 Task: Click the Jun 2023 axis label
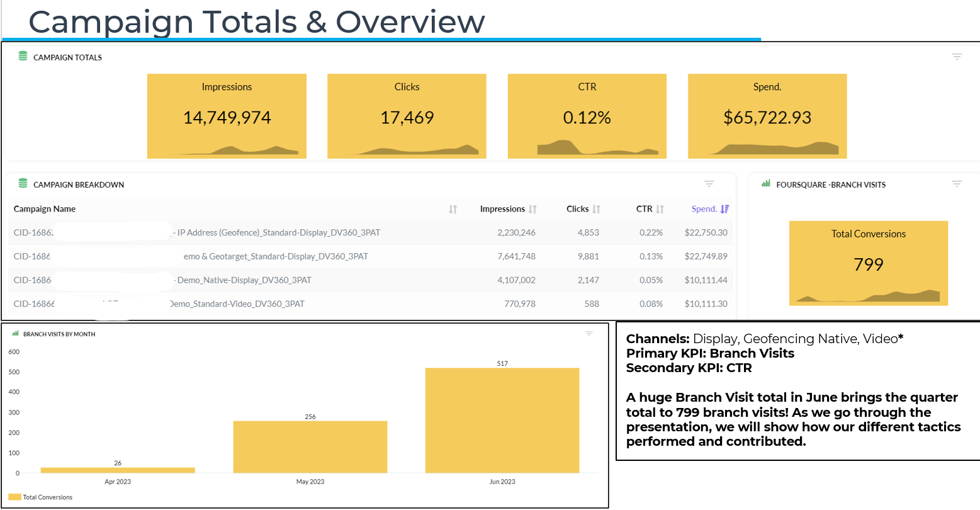pos(502,482)
